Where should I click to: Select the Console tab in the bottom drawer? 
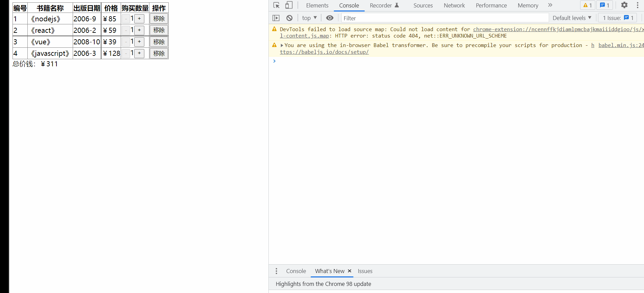point(296,271)
